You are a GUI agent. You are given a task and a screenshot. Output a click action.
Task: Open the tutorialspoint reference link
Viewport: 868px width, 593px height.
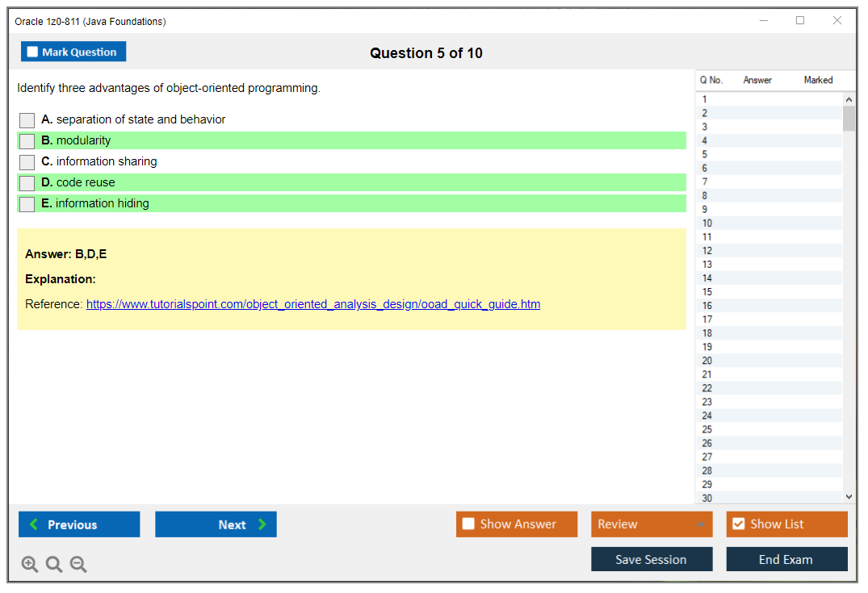tap(313, 304)
